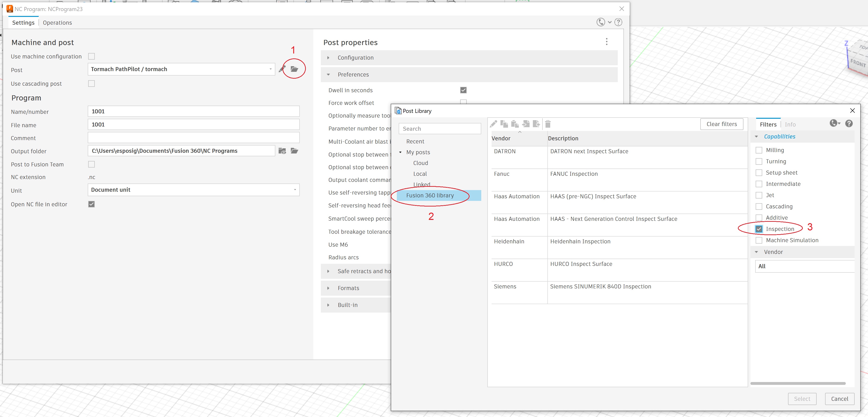The image size is (868, 417).
Task: Open help icon in Post Library
Action: click(849, 124)
